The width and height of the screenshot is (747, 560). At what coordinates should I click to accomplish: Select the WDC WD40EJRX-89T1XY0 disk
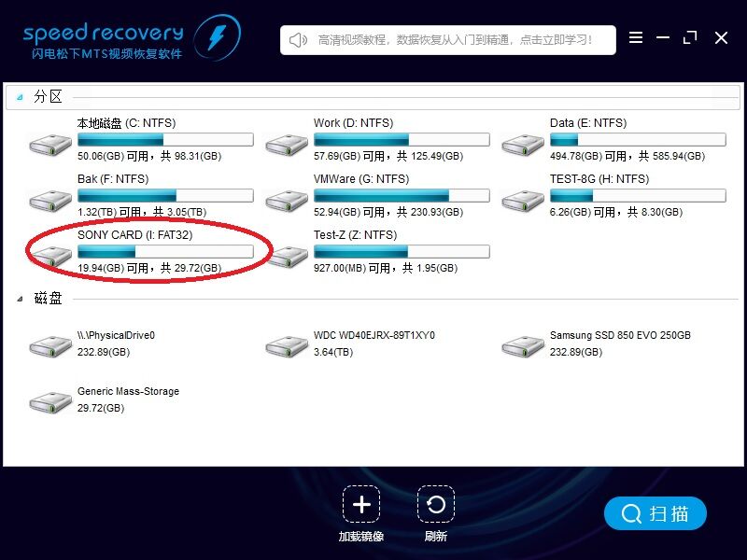pos(287,346)
